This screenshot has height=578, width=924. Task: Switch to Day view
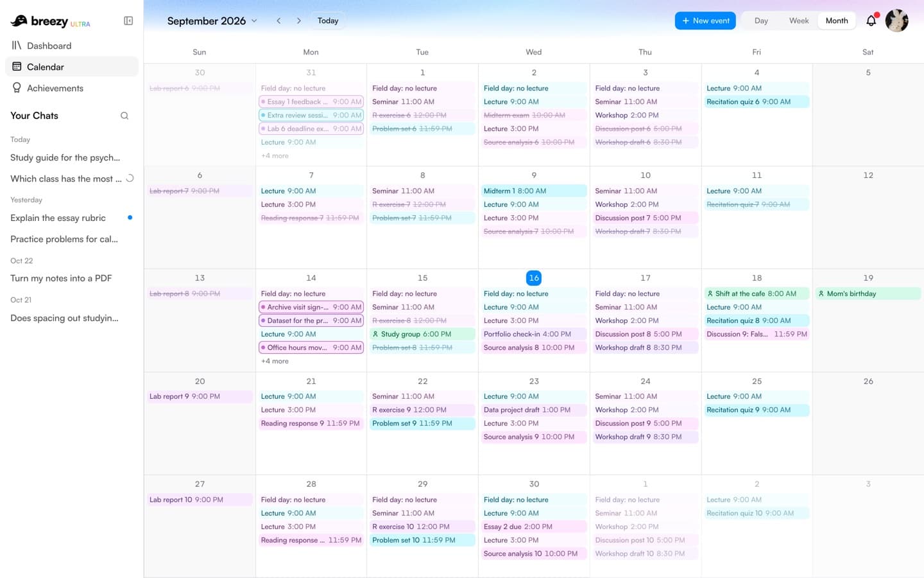coord(761,21)
